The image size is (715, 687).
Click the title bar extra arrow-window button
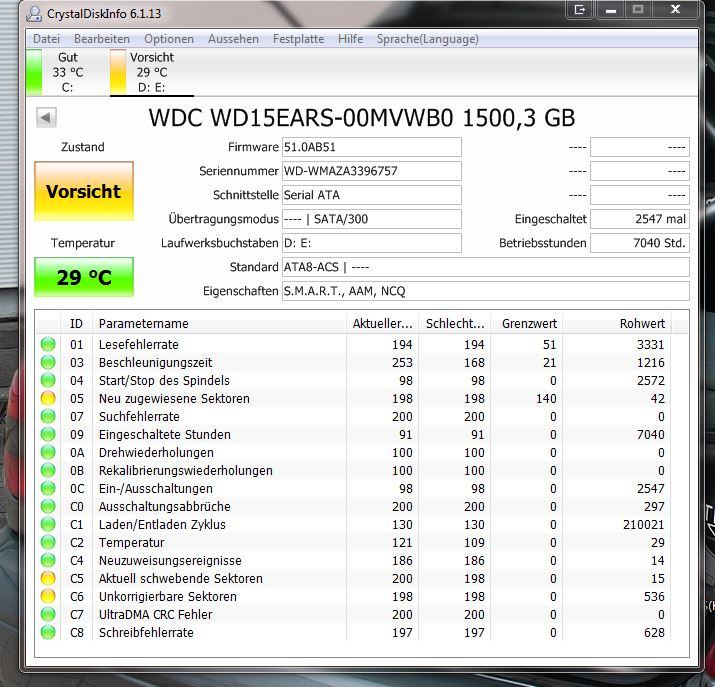point(580,10)
